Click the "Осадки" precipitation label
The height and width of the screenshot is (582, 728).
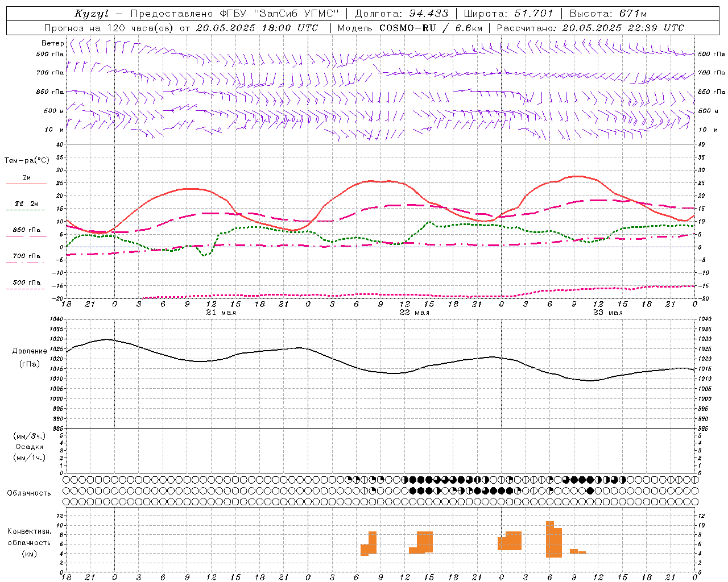click(x=30, y=447)
